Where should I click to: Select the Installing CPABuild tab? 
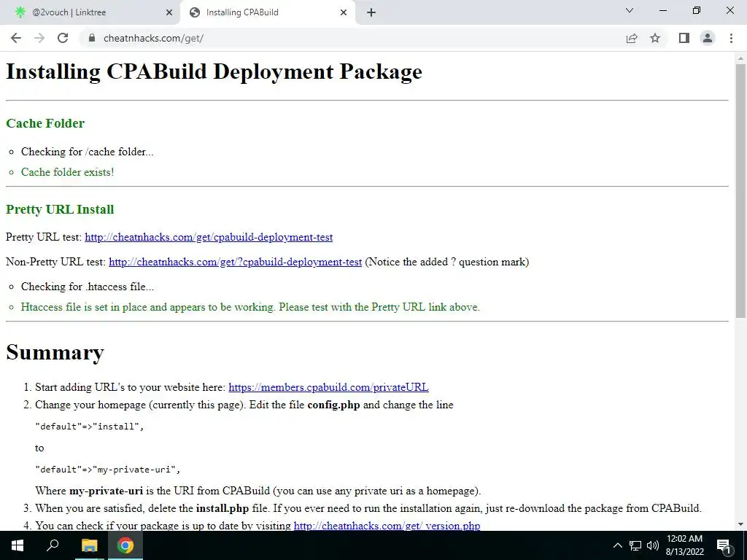[267, 12]
